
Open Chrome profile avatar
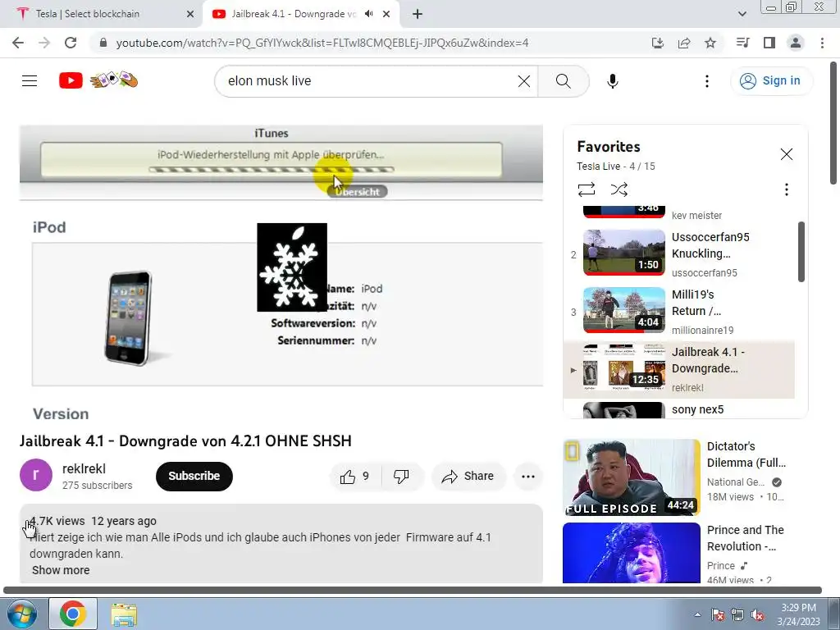pyautogui.click(x=796, y=43)
